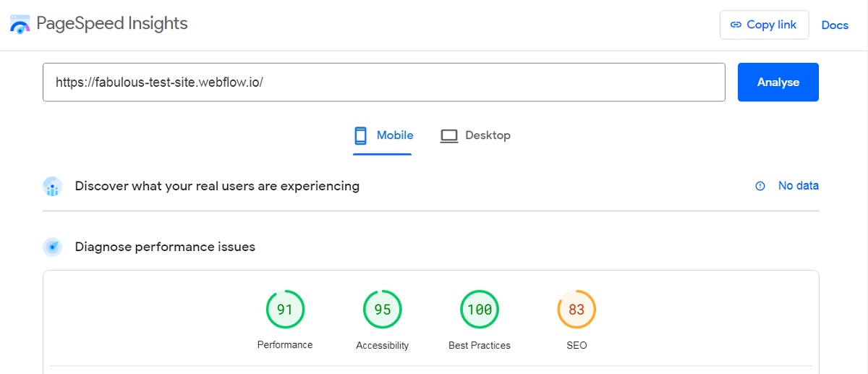Image resolution: width=868 pixels, height=374 pixels.
Task: Click the Analyse button
Action: 778,82
